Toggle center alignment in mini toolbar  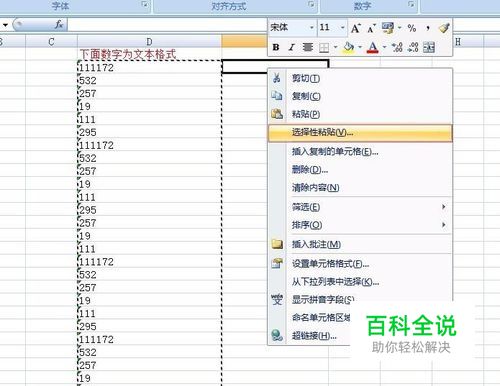pyautogui.click(x=308, y=47)
